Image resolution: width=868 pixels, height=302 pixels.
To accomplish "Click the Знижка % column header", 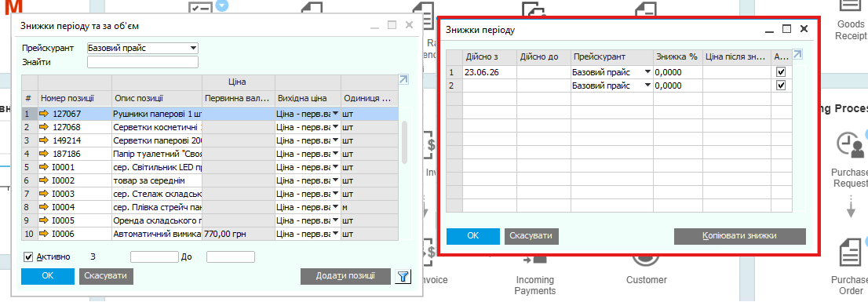I will tap(677, 57).
